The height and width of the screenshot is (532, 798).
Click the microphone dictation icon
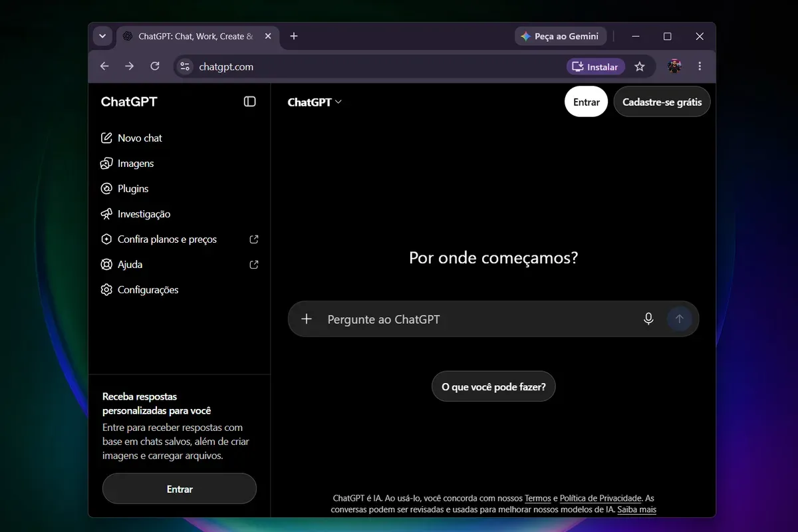click(648, 319)
